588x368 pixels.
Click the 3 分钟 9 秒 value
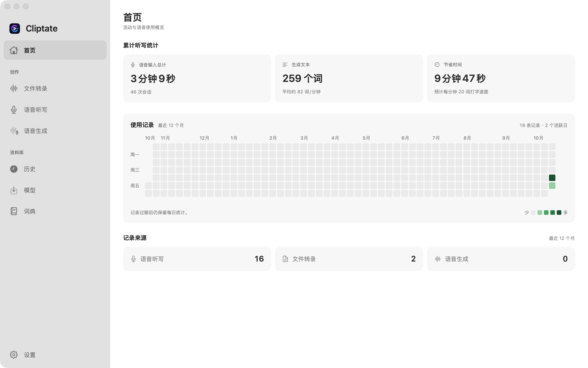153,78
